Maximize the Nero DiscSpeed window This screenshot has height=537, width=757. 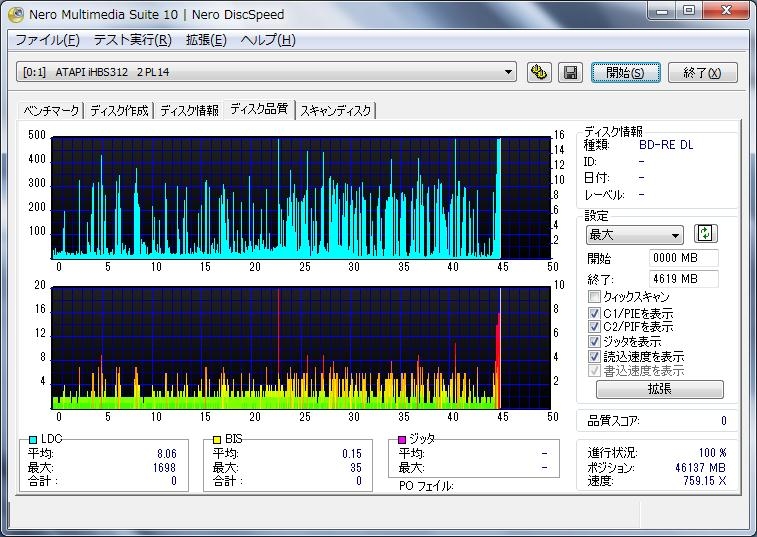(689, 11)
